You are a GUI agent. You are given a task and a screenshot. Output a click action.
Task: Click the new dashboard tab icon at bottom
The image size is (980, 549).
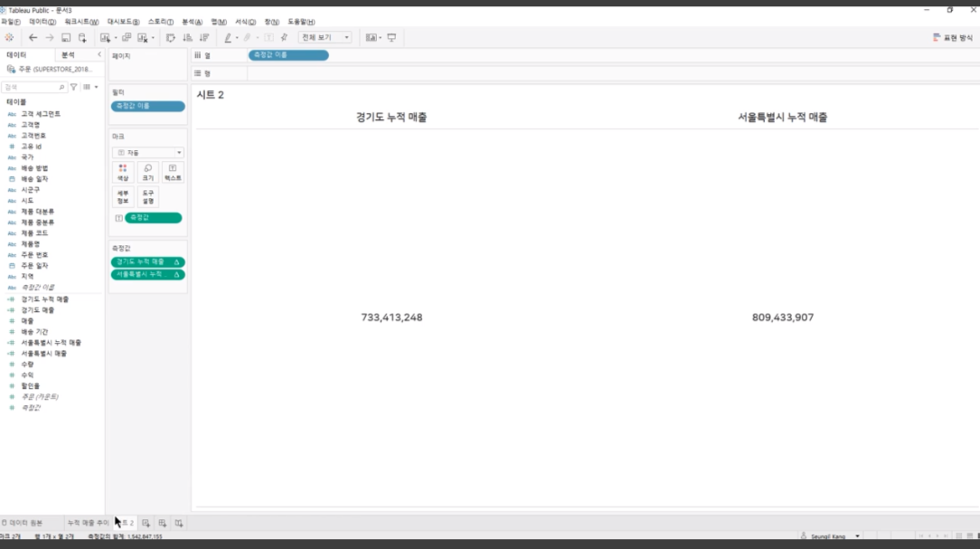click(163, 523)
